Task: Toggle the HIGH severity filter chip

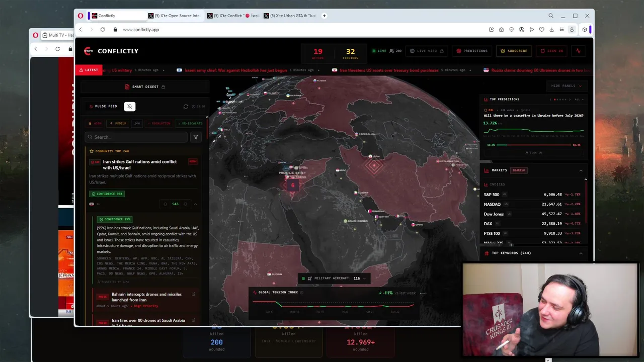Action: pos(95,123)
